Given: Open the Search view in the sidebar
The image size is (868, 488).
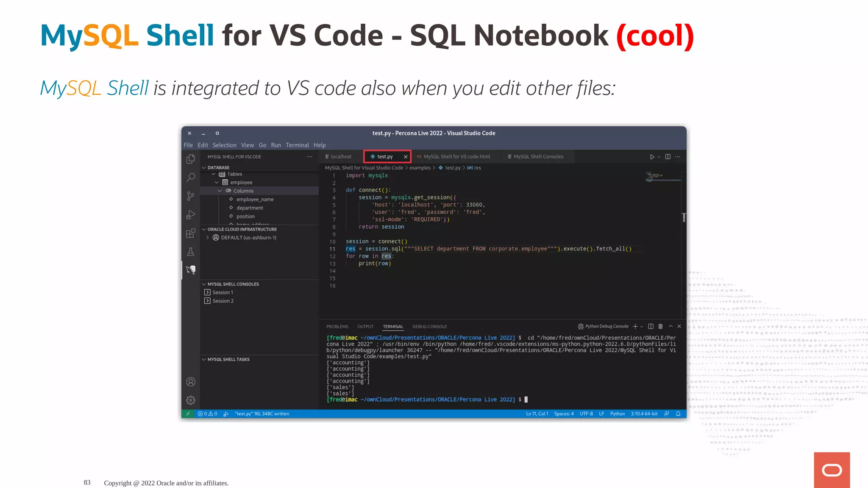Looking at the screenshot, I should point(191,177).
